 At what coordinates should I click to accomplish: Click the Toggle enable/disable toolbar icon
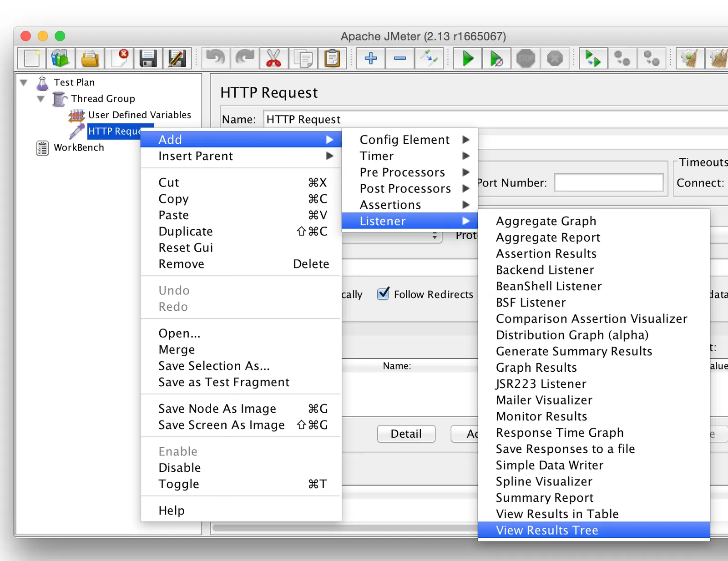click(x=429, y=58)
